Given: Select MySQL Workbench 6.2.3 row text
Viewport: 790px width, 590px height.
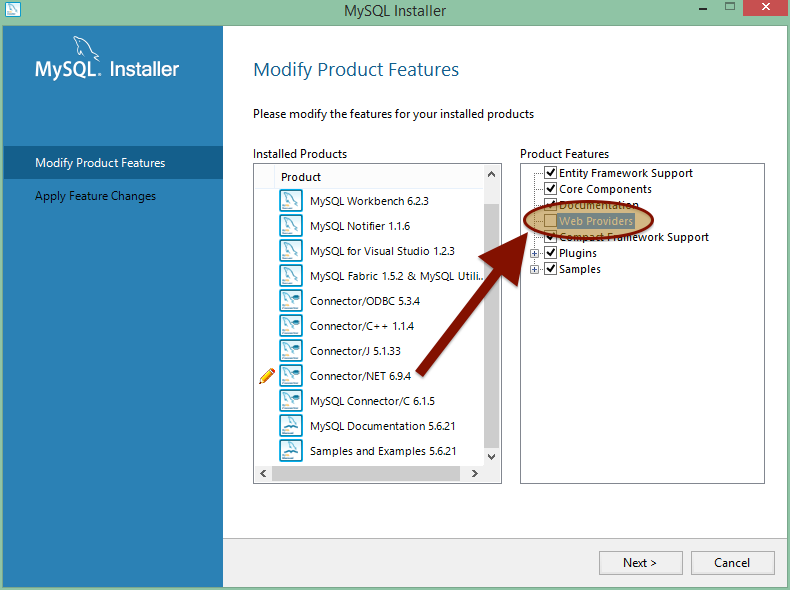Looking at the screenshot, I should 369,201.
